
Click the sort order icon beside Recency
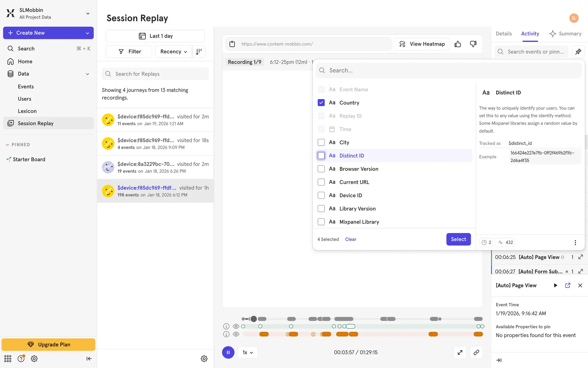199,52
